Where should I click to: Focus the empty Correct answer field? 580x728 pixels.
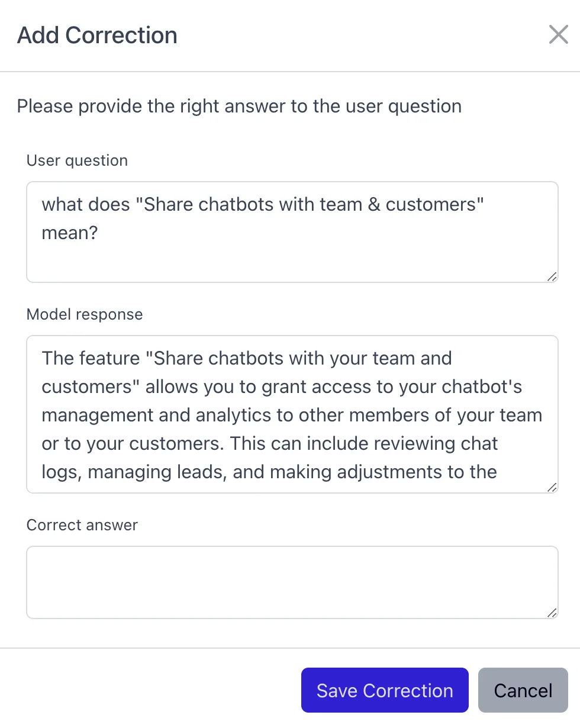[292, 582]
